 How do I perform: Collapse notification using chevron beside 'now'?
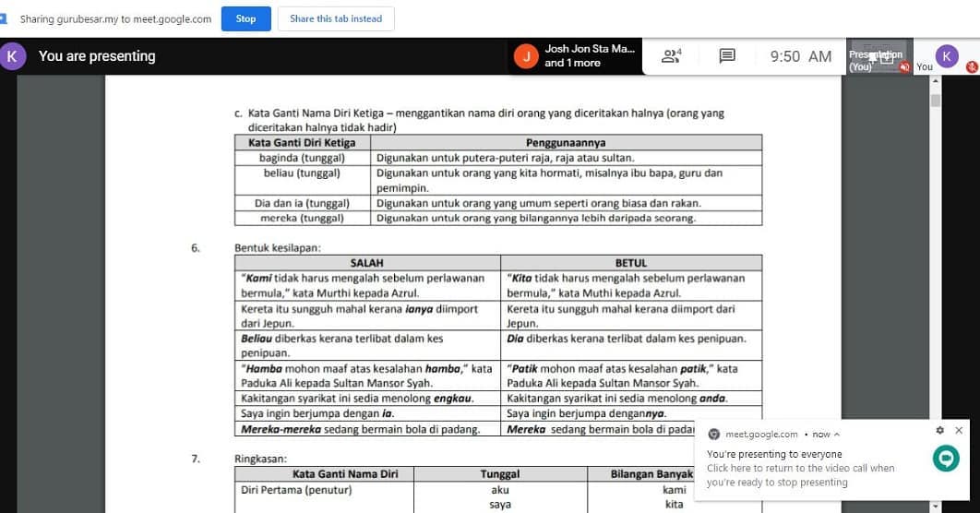tap(837, 435)
